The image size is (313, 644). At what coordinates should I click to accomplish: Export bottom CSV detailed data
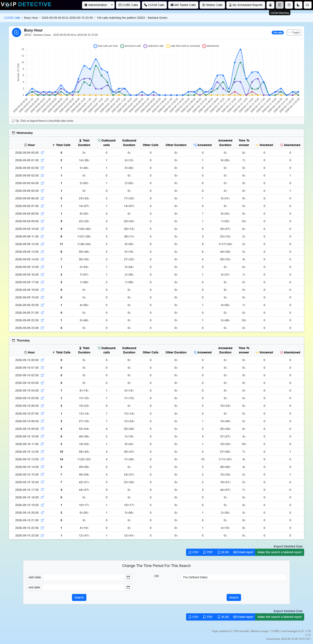(194, 617)
